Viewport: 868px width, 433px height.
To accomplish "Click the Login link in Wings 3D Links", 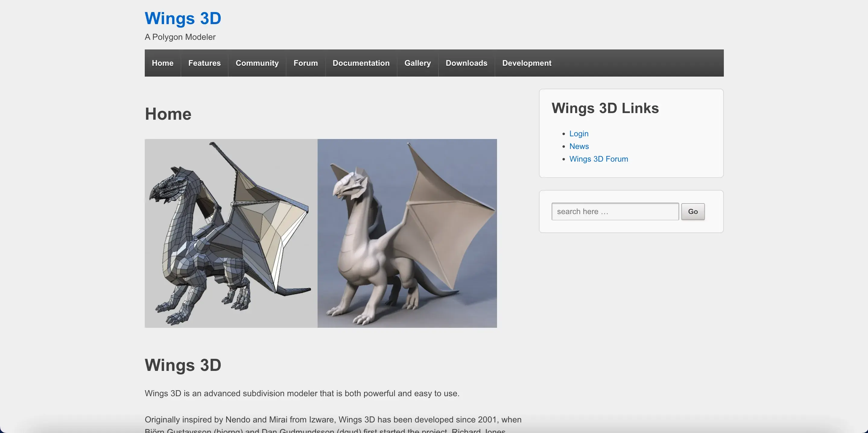I will [578, 134].
